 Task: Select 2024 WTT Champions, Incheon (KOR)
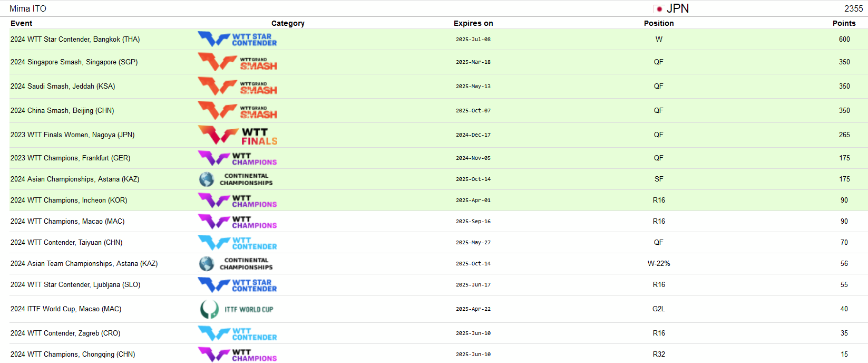coord(69,200)
